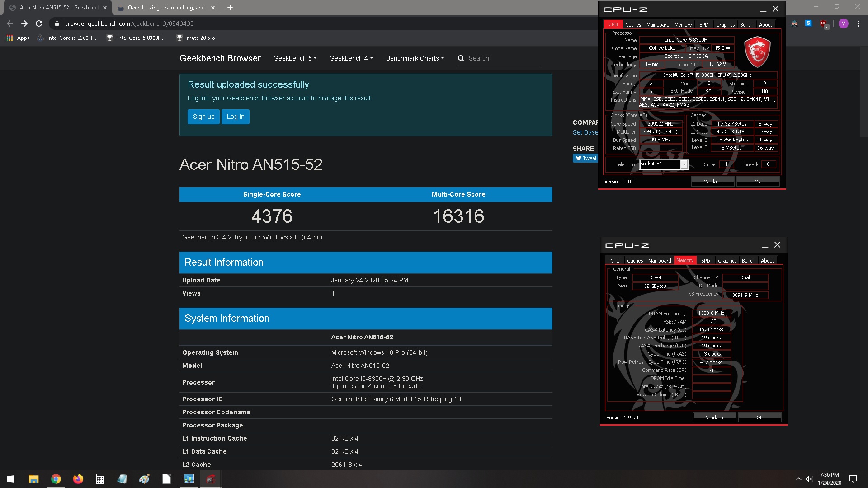Open Paint from the taskbar
The height and width of the screenshot is (488, 868).
click(x=144, y=479)
